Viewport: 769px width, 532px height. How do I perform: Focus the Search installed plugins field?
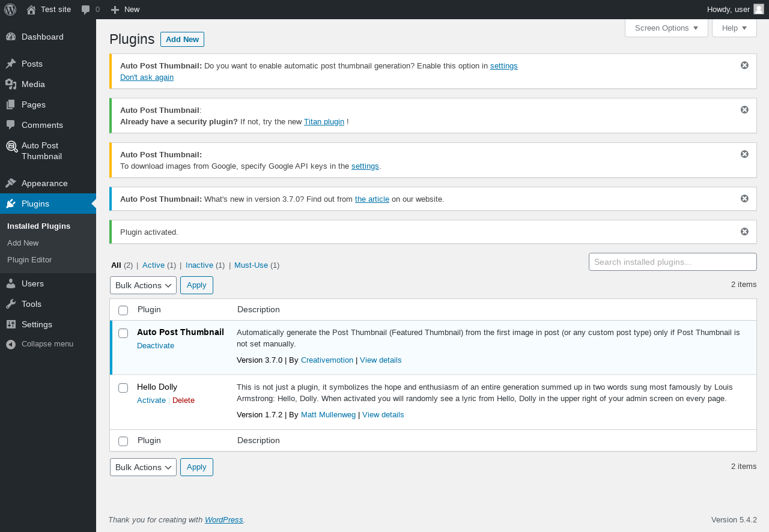tap(672, 262)
